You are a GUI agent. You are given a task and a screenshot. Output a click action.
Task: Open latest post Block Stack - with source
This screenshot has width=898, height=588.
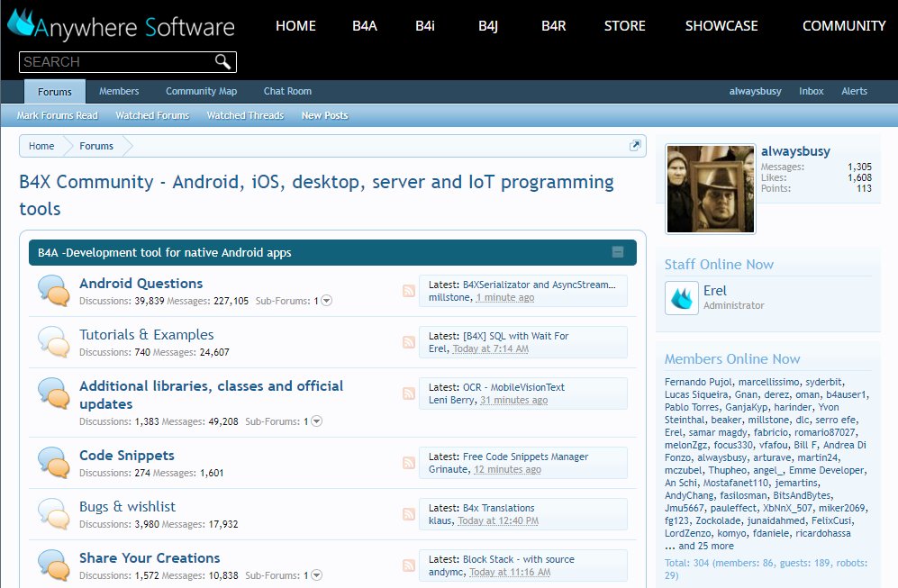click(518, 559)
